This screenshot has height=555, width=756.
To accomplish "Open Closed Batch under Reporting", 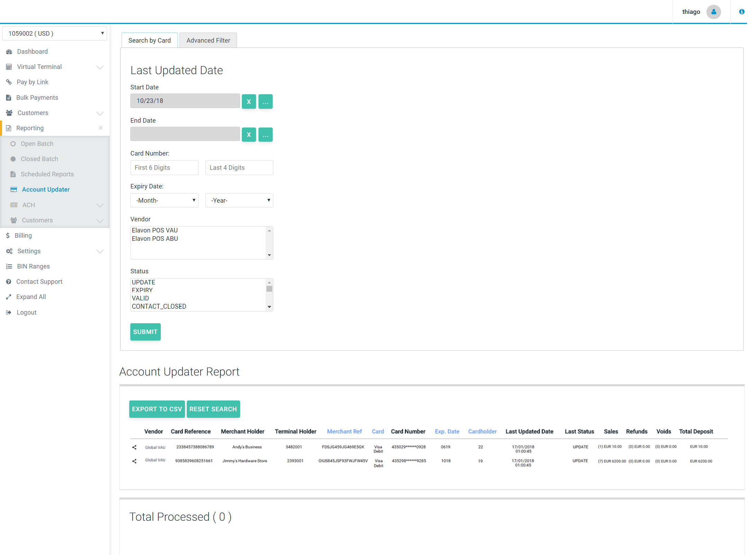I will coord(39,159).
